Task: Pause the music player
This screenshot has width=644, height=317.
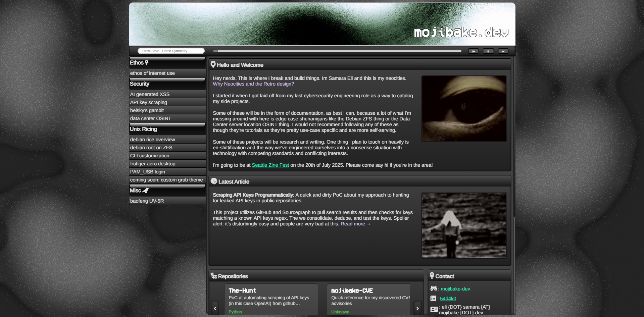Action: (488, 51)
